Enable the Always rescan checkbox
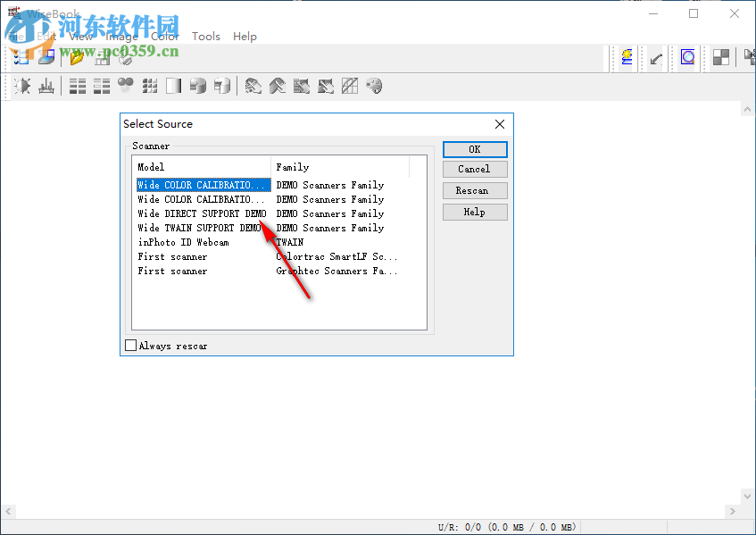 (x=130, y=345)
